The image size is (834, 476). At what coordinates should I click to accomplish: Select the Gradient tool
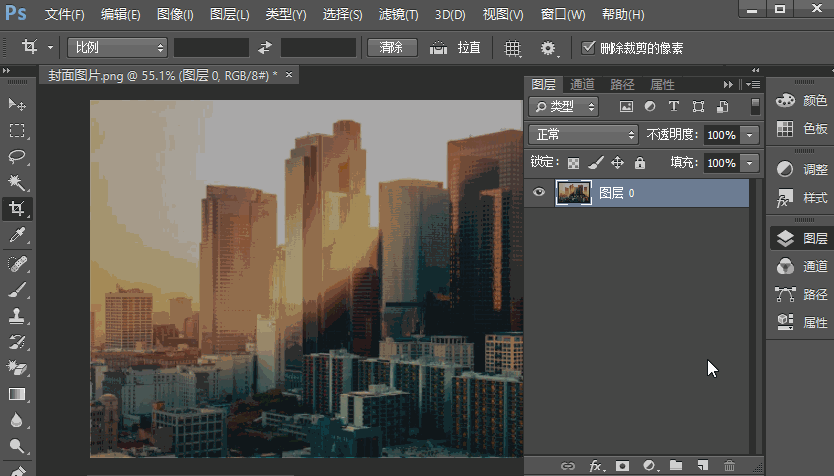(x=17, y=394)
